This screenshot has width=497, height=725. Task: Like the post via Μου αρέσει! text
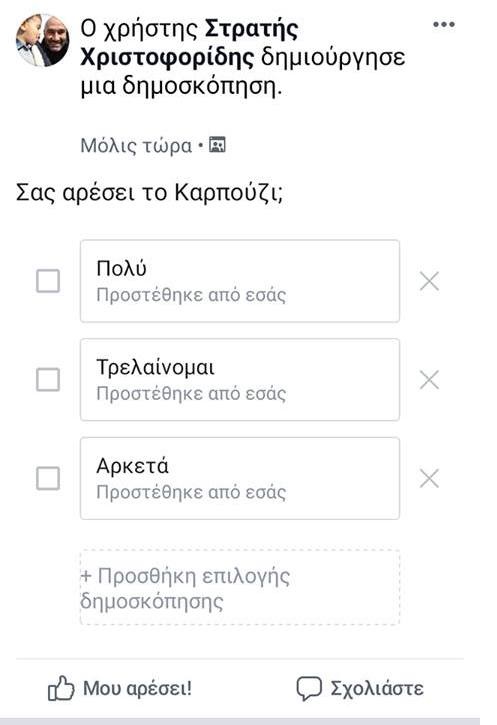137,688
